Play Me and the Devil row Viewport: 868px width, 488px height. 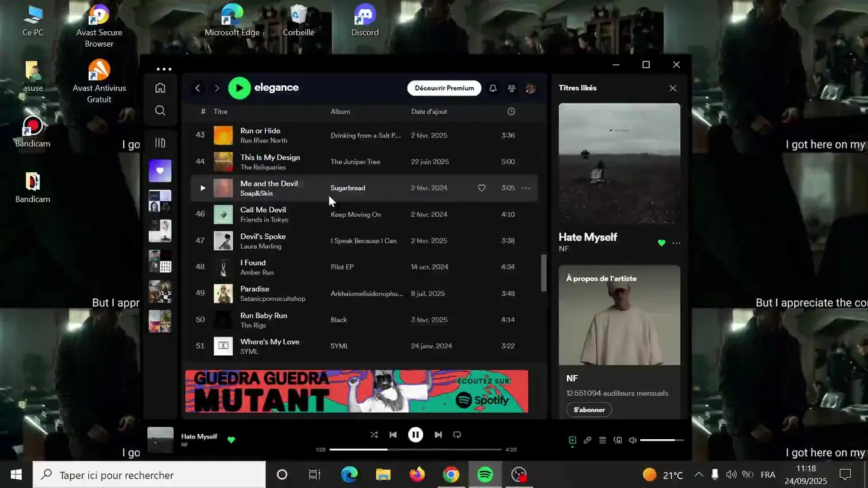coord(202,188)
